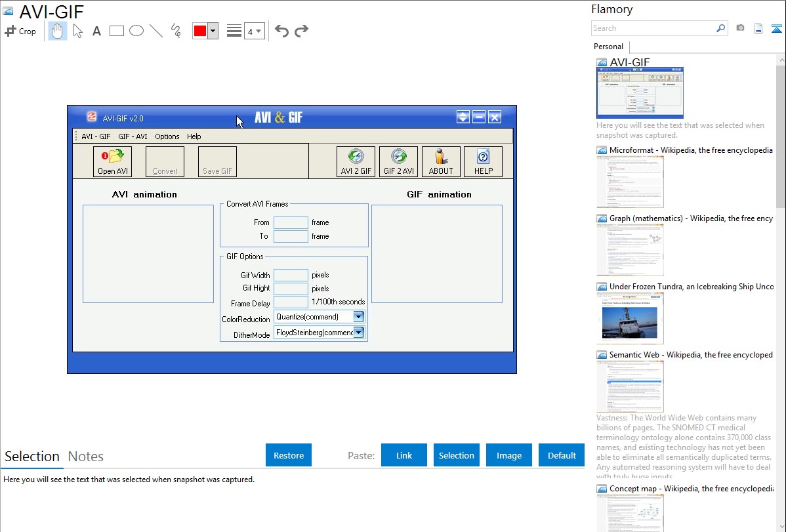This screenshot has height=532, width=786.
Task: Click the Save GIF button
Action: pos(218,161)
